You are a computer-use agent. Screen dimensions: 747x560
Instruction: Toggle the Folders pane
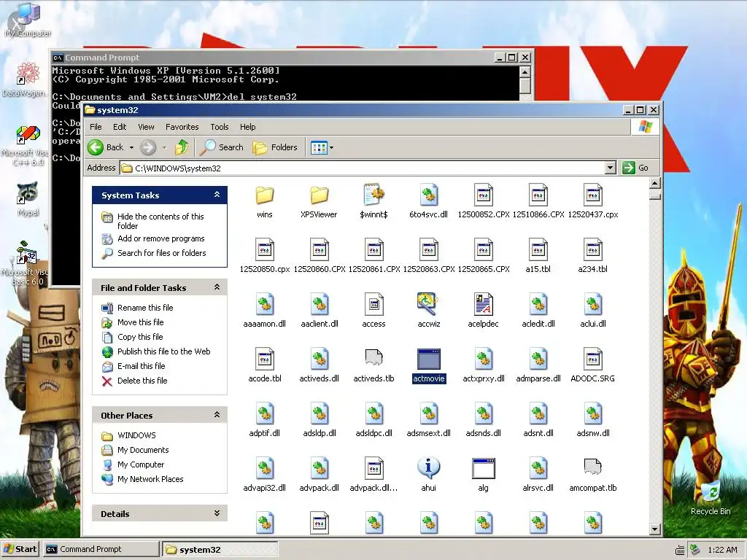[x=275, y=147]
